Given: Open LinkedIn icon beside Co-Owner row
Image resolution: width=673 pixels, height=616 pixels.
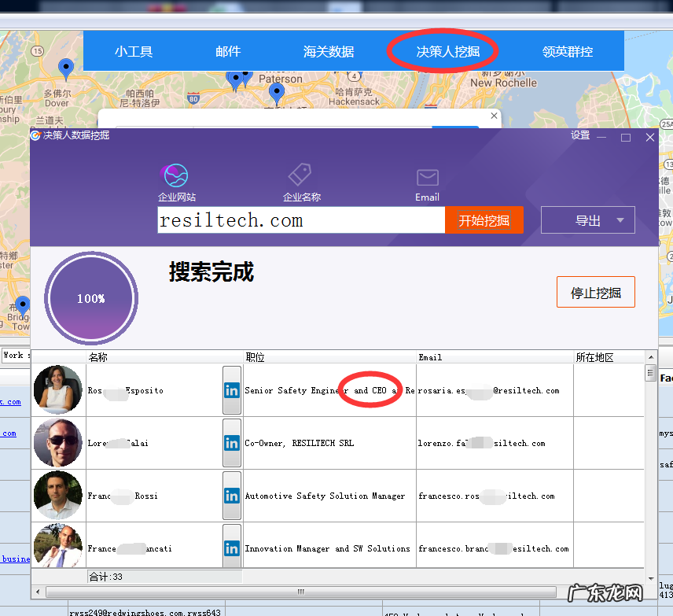Looking at the screenshot, I should [x=232, y=443].
